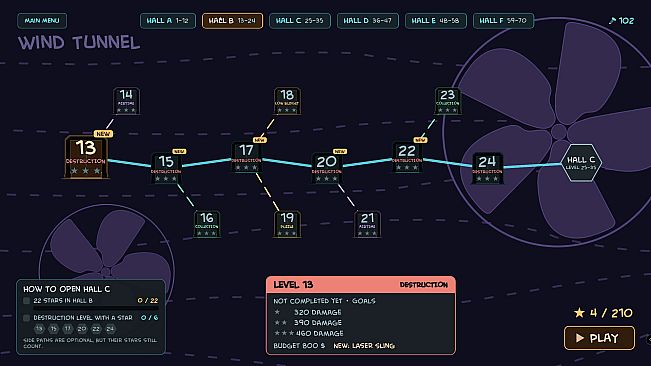
Task: Click hexagon chip 13 in requirements panel
Action: click(39, 329)
